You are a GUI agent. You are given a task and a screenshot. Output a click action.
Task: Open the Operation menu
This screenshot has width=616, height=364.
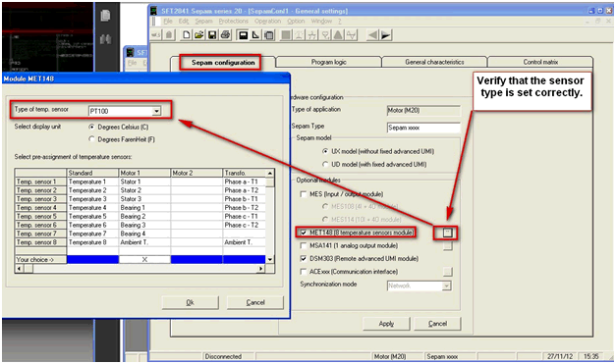(x=267, y=22)
